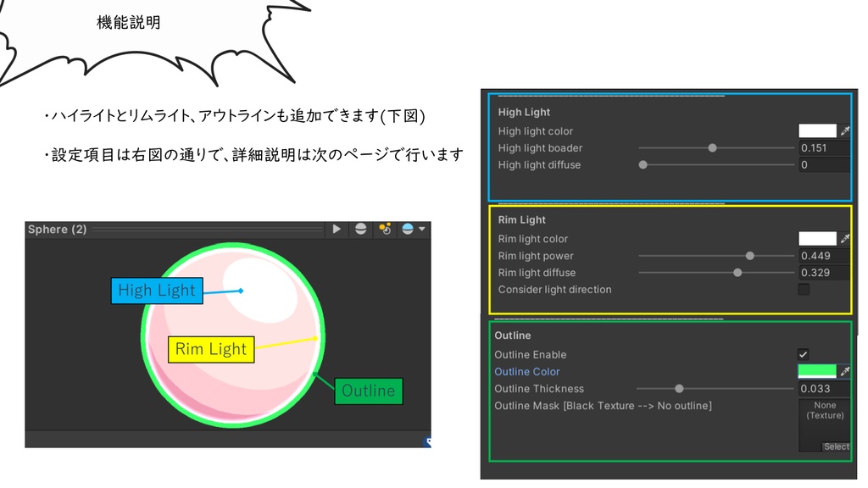
Task: Click the green Outline Color swatch
Action: pyautogui.click(x=816, y=371)
